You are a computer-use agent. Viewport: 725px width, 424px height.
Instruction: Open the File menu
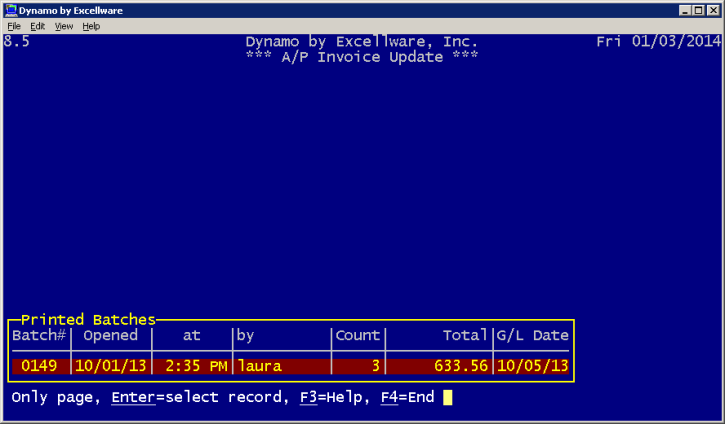point(14,26)
